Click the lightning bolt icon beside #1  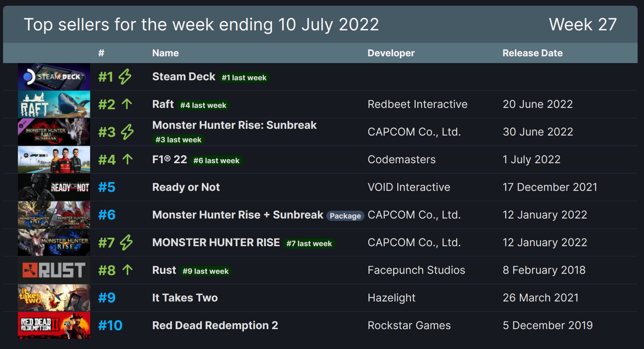click(125, 77)
